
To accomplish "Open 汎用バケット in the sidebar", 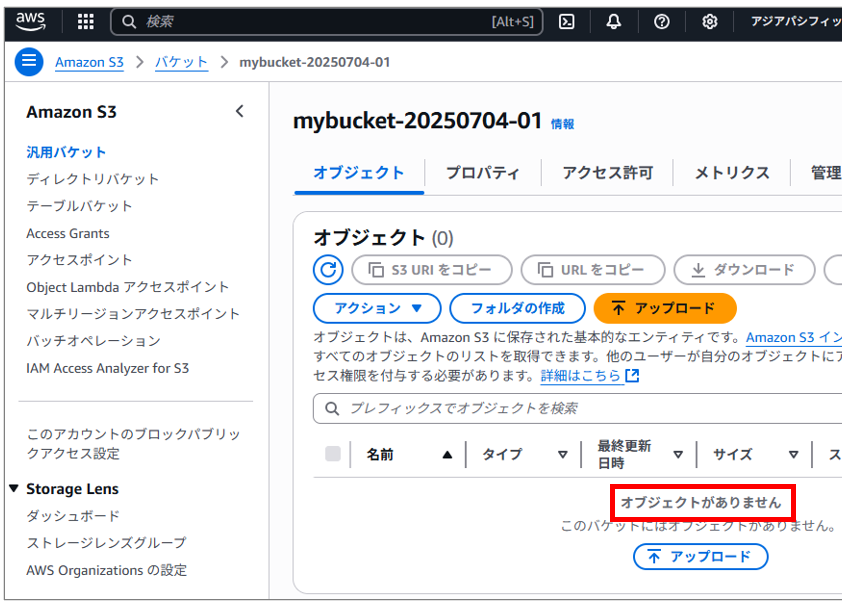I will click(66, 152).
